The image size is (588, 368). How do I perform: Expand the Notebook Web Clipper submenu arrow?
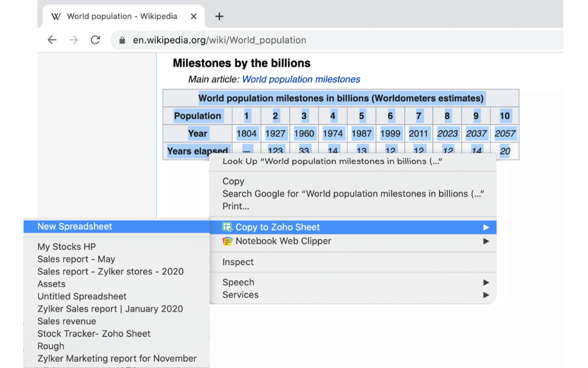pyautogui.click(x=486, y=241)
